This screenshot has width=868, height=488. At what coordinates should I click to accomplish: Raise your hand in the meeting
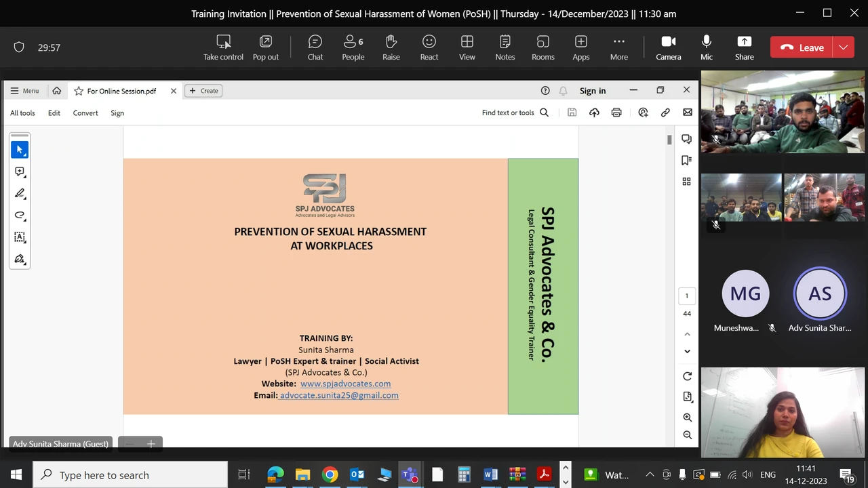(391, 47)
